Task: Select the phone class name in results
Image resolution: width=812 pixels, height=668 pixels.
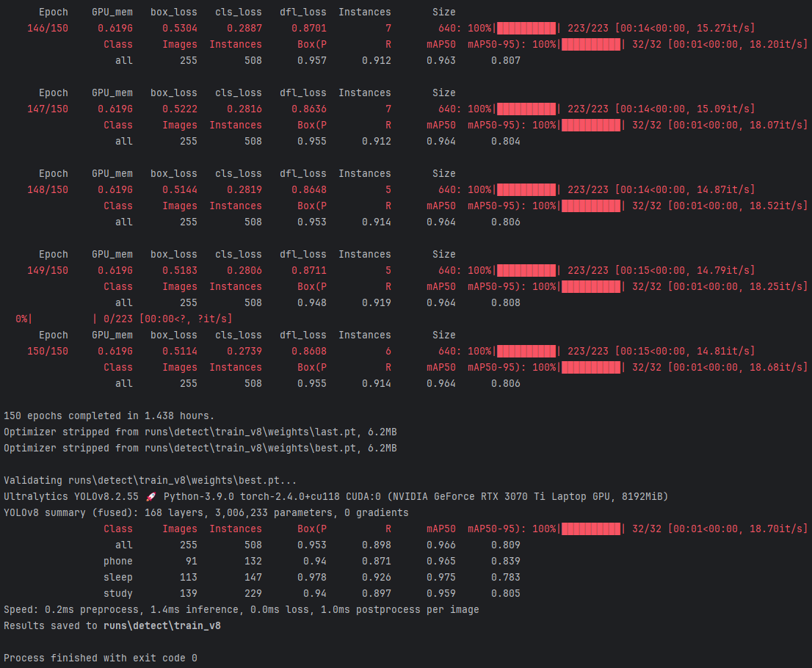Action: pos(117,562)
